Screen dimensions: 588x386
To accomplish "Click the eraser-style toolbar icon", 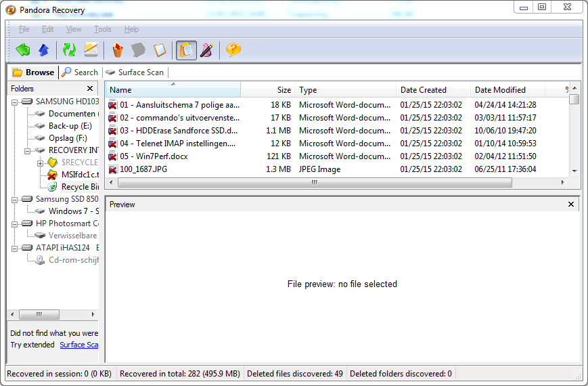I will point(91,49).
